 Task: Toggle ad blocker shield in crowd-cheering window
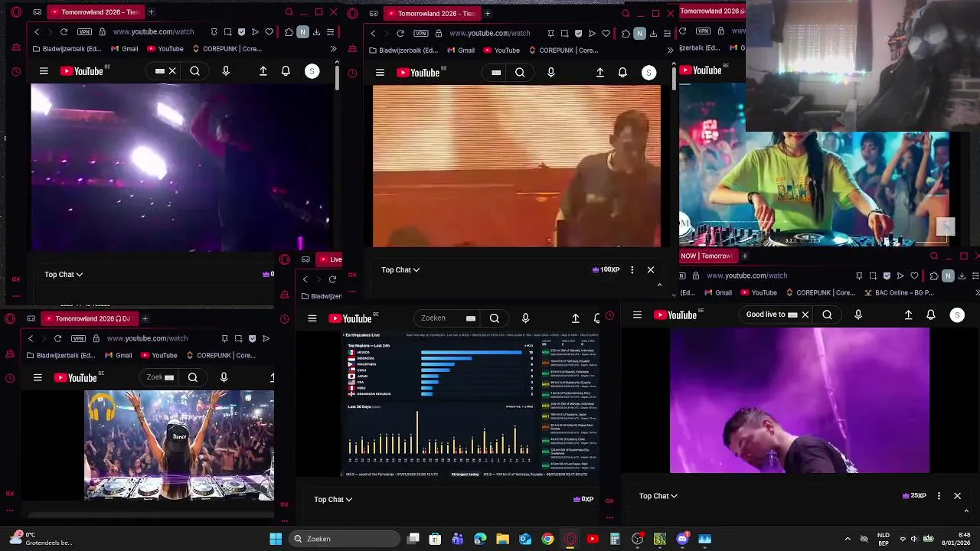click(252, 338)
